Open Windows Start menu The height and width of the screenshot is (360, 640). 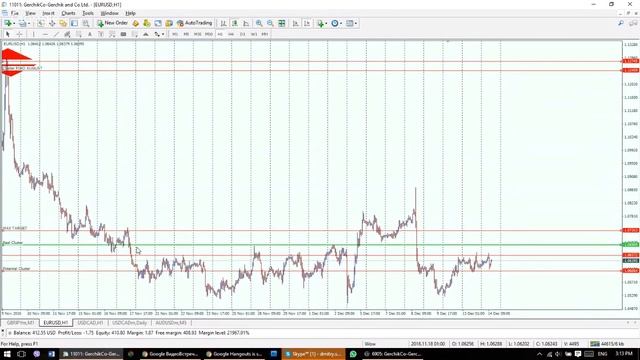(x=7, y=354)
